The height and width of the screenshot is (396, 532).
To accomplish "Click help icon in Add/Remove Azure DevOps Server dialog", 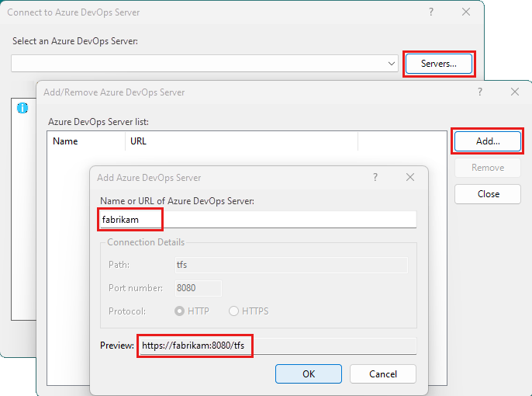I will 480,92.
